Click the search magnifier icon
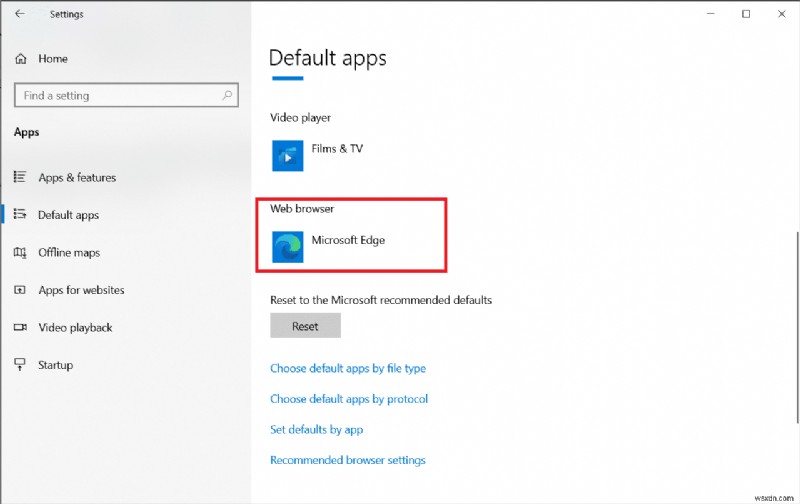This screenshot has width=800, height=504. tap(228, 96)
